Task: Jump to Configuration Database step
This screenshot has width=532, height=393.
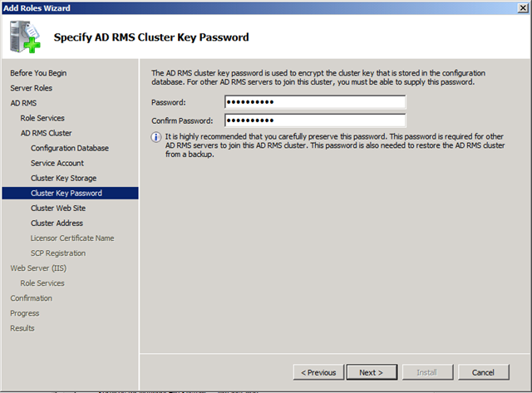Action: click(x=70, y=148)
